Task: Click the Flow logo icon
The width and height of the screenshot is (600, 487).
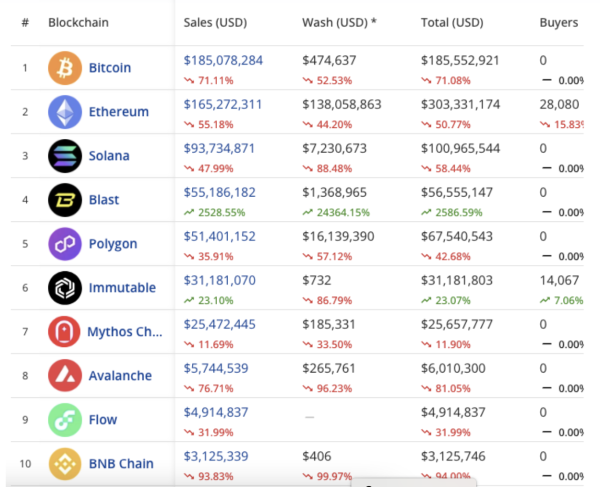Action: point(65,420)
